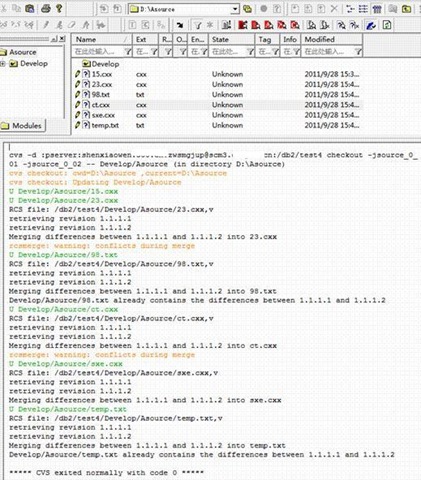Image resolution: width=421 pixels, height=480 pixels.
Task: Sort by the Tag column header
Action: (268, 39)
